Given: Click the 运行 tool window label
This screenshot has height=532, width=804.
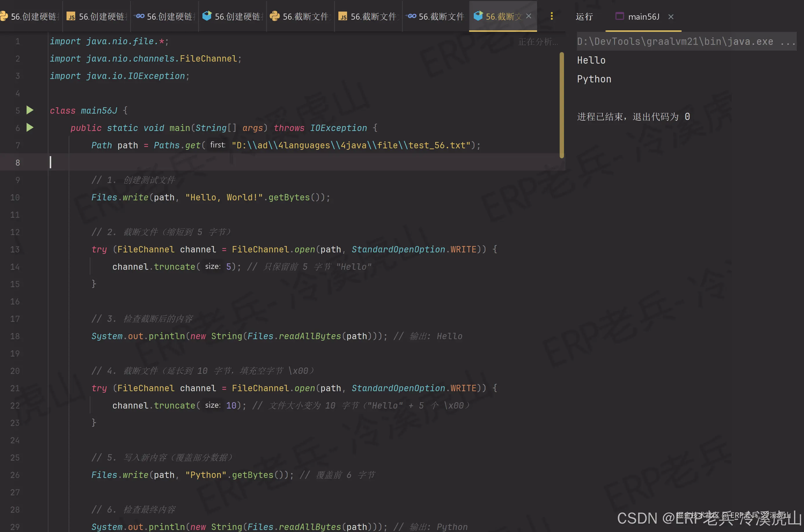Looking at the screenshot, I should [x=584, y=17].
